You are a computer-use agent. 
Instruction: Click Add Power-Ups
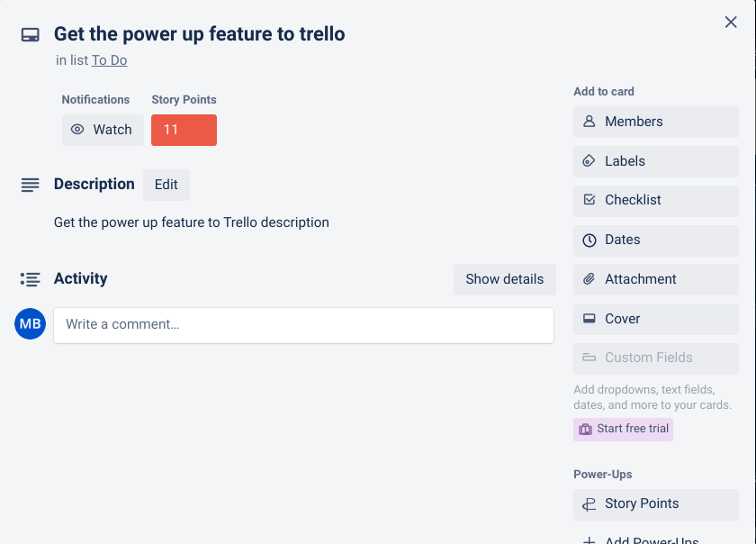[652, 539]
